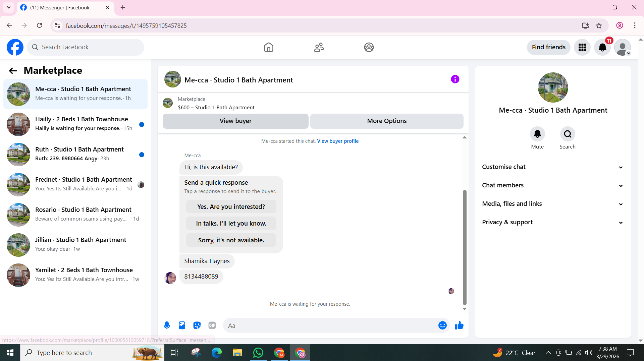This screenshot has height=361, width=644.
Task: Open Ruth Studio 1 Bath Apartment chat
Action: [x=75, y=155]
